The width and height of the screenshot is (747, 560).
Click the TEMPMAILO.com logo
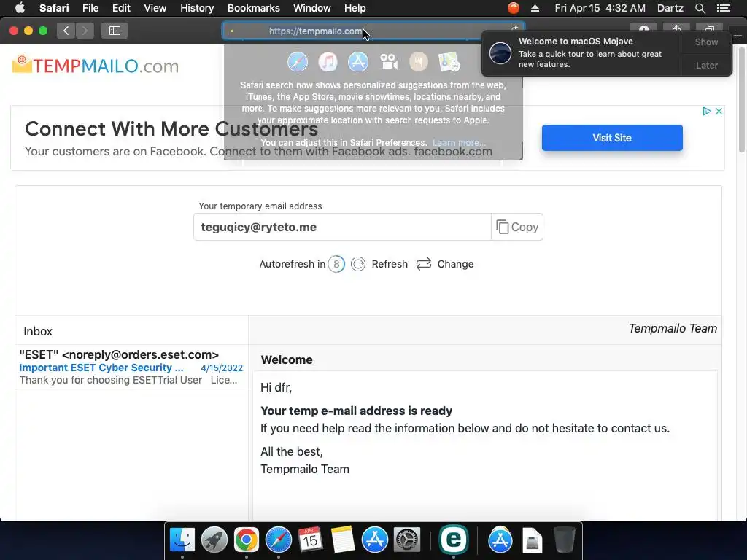coord(96,65)
